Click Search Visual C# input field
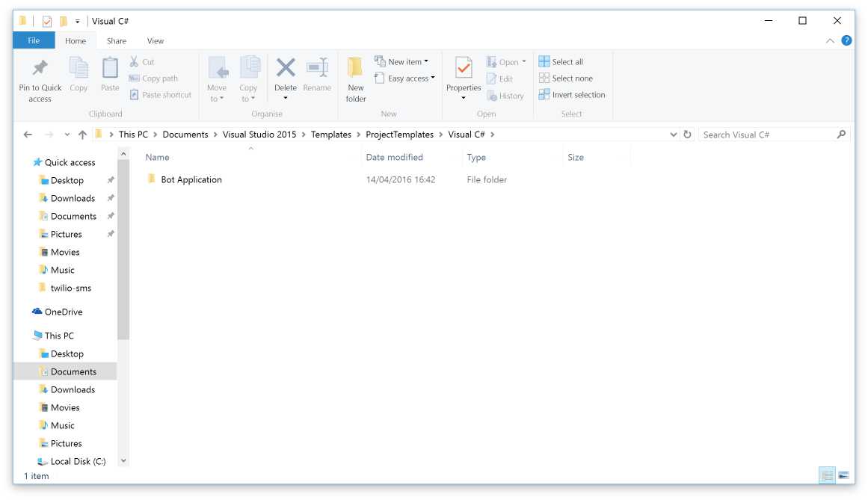868x500 pixels. [x=769, y=135]
